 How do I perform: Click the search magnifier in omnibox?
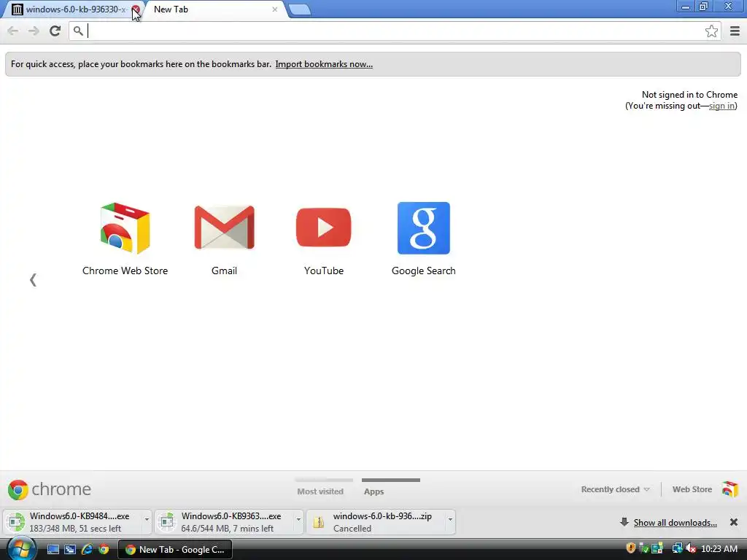(x=78, y=31)
